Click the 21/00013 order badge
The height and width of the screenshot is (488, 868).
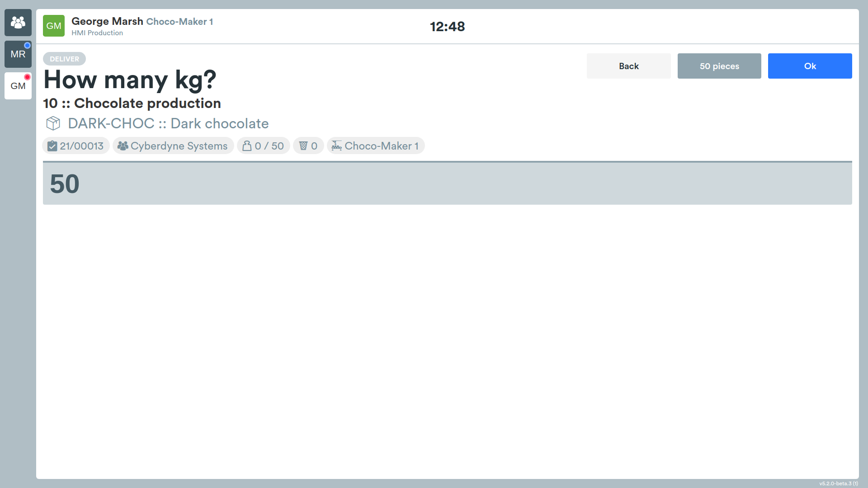(x=76, y=146)
